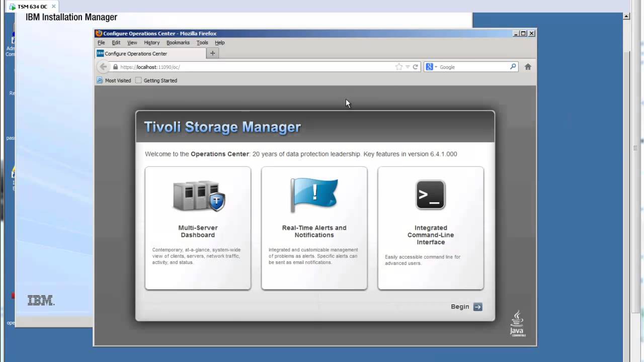Open the Tools menu

click(x=202, y=43)
